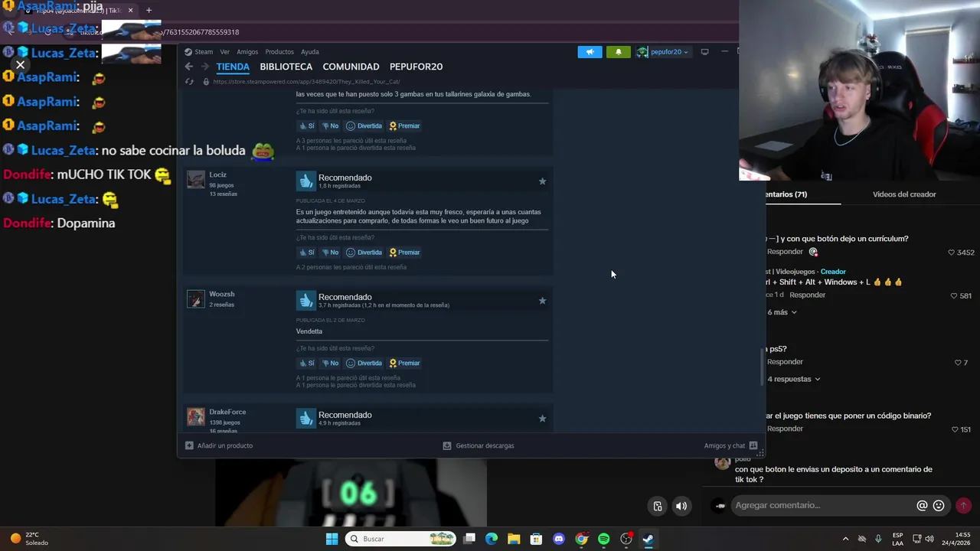Reload the Steam store page
Image resolution: width=980 pixels, height=551 pixels.
pos(190,82)
